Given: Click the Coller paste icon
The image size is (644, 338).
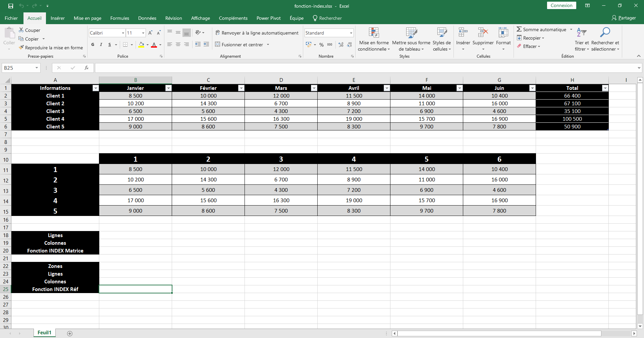Looking at the screenshot, I should pyautogui.click(x=9, y=34).
